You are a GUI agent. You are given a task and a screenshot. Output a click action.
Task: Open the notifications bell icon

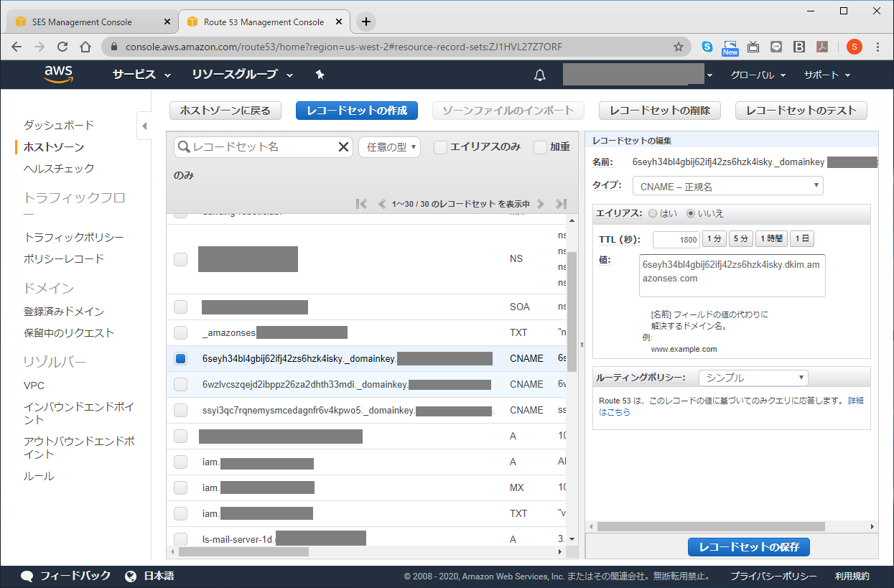[540, 75]
